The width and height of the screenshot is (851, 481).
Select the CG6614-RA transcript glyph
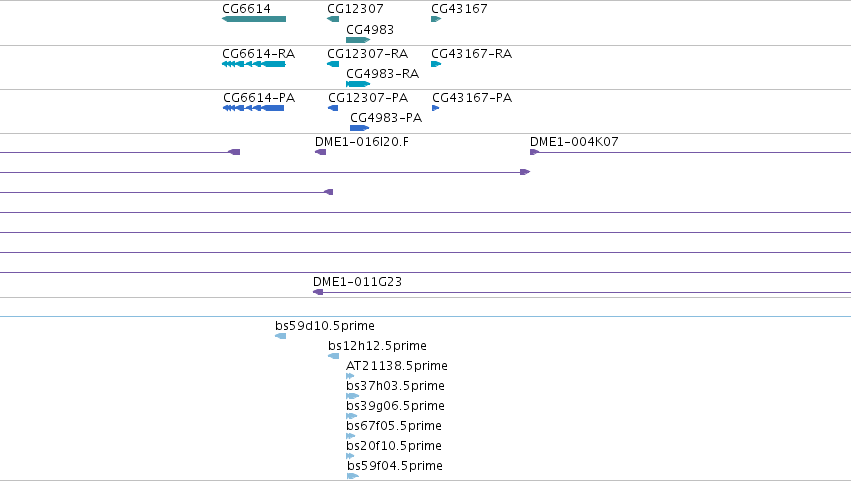click(x=254, y=64)
